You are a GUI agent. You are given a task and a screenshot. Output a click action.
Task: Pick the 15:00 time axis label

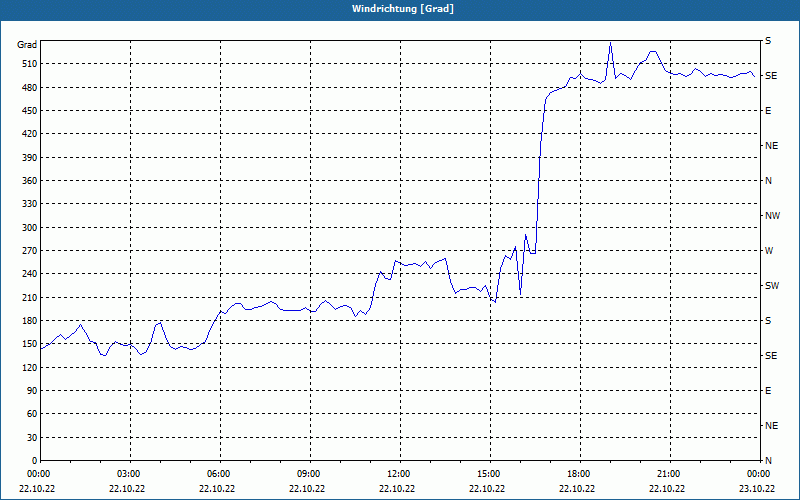[x=487, y=474]
